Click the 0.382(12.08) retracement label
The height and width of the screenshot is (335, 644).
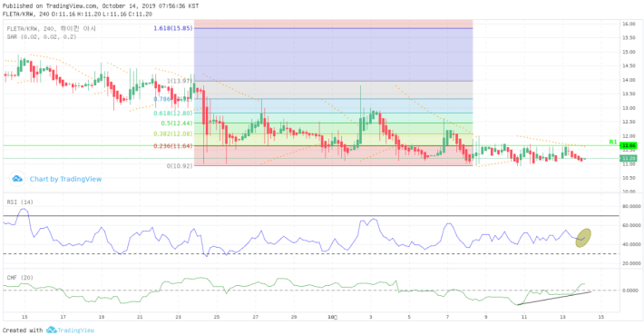click(173, 134)
